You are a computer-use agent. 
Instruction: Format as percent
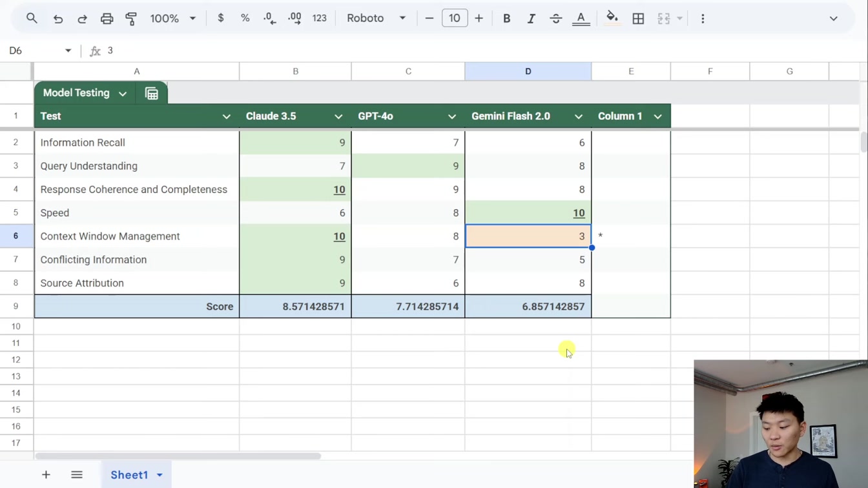[x=245, y=19]
